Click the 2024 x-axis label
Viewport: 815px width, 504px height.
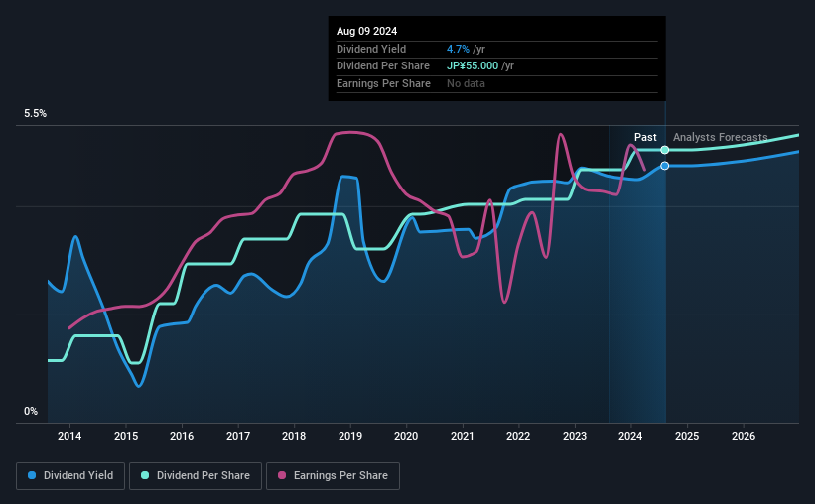[630, 436]
